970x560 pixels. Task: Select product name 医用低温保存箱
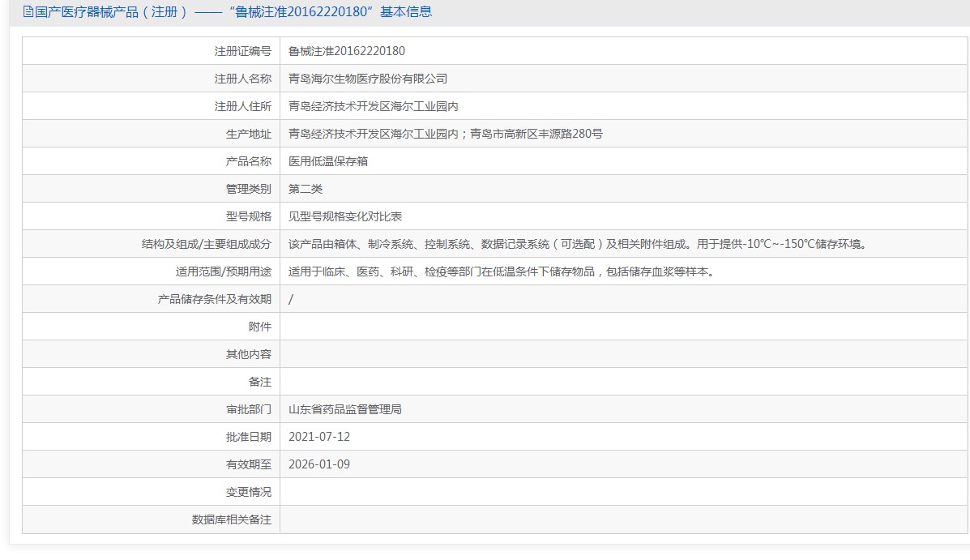tap(328, 161)
